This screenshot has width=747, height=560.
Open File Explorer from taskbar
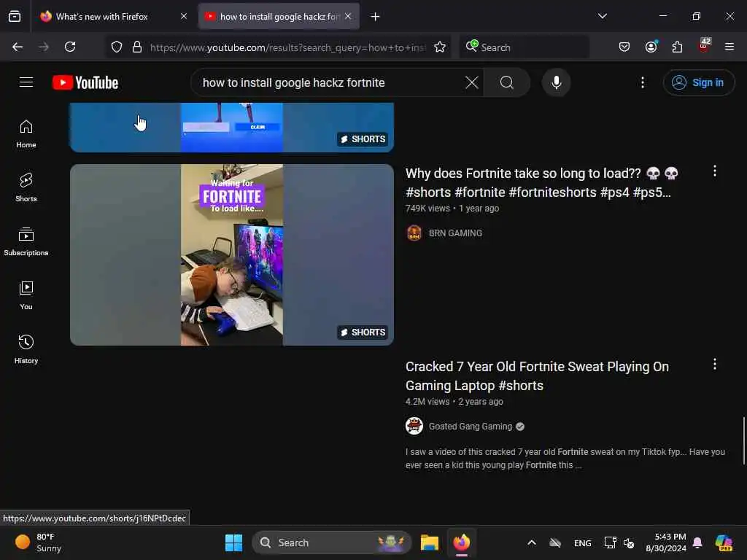pyautogui.click(x=430, y=542)
